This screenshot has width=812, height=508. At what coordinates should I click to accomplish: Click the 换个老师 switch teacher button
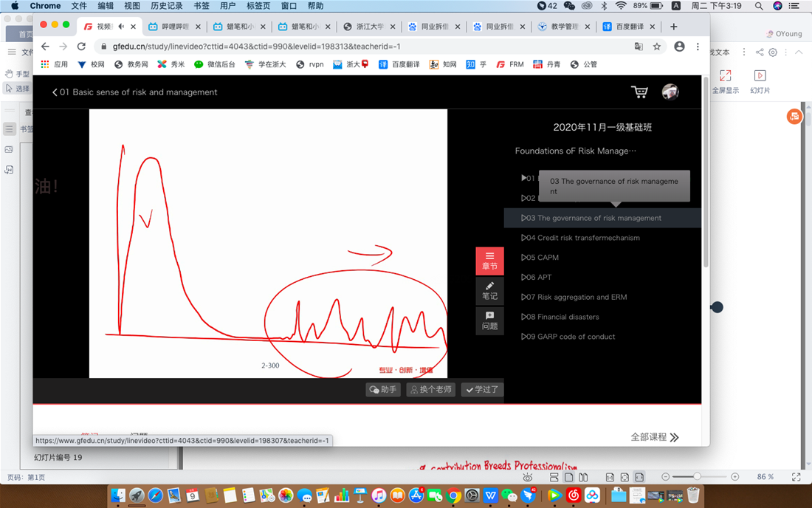tap(431, 389)
